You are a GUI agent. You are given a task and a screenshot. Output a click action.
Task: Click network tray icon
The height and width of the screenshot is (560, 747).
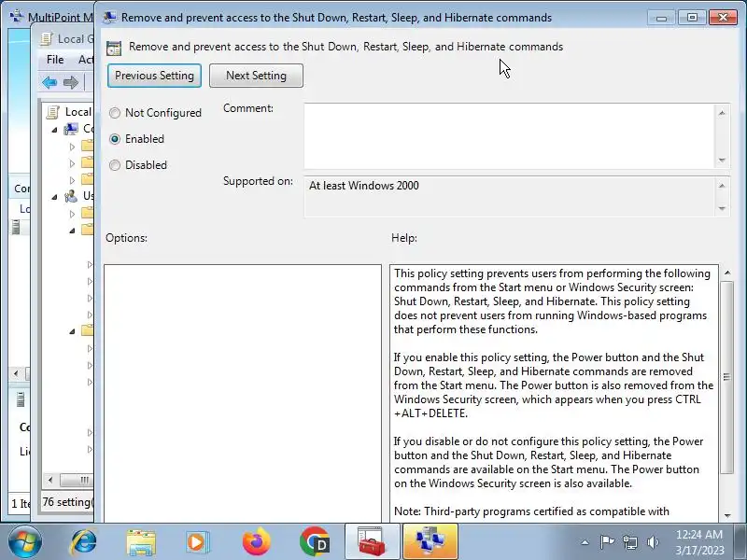[630, 542]
